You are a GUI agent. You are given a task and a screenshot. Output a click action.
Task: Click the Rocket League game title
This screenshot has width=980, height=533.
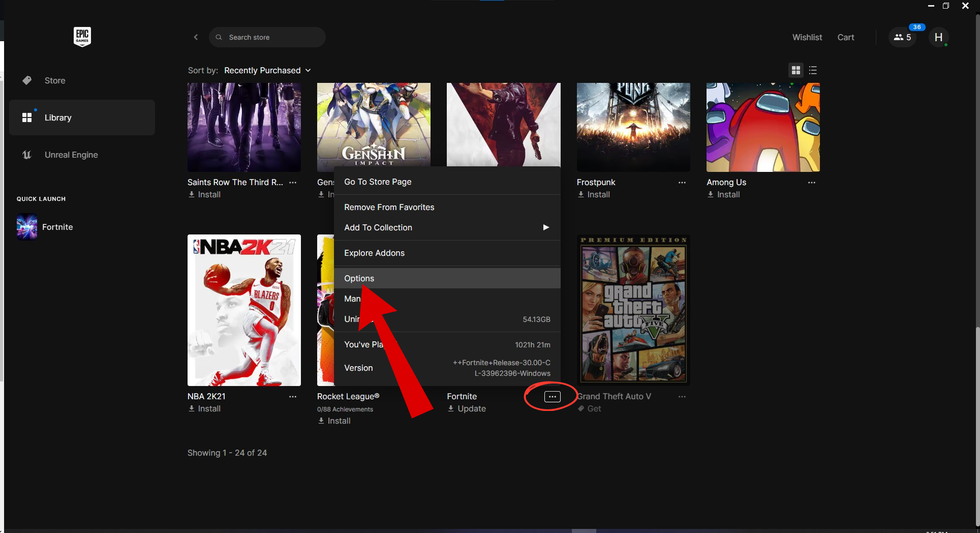348,396
